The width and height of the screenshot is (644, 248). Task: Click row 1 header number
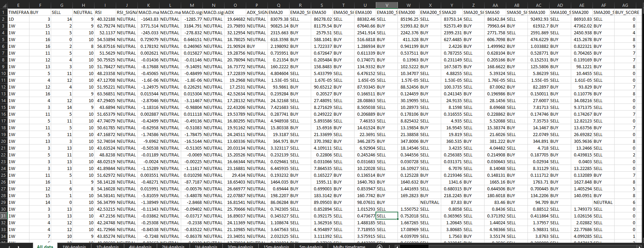[x=3, y=12]
